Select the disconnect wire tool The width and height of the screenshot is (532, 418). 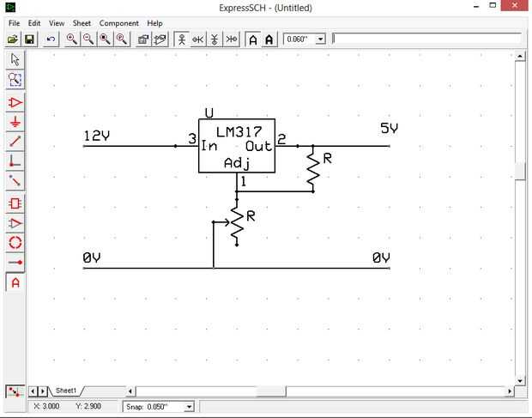(15, 180)
